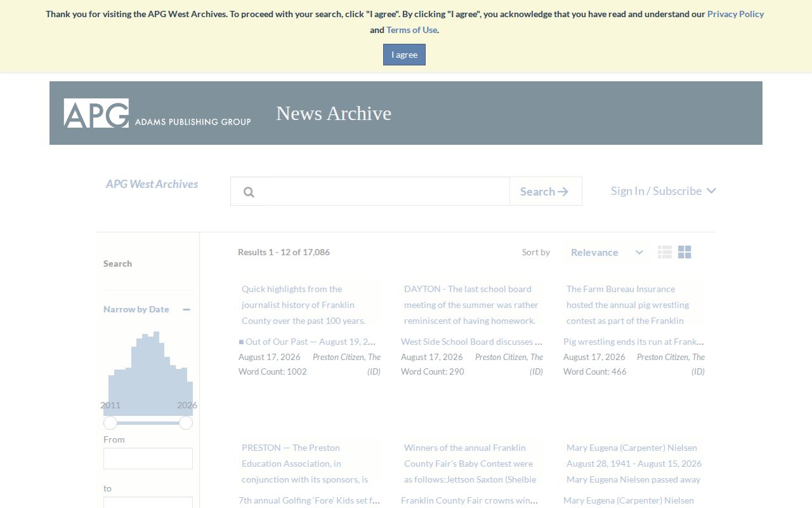Click the Word Count: 290 text
The width and height of the screenshot is (812, 508).
(433, 371)
